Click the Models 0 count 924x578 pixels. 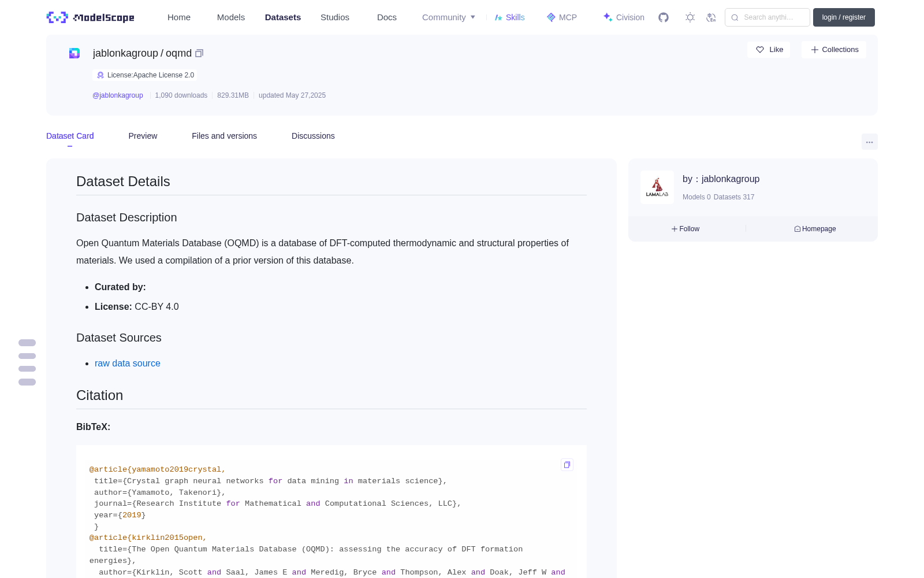(696, 197)
